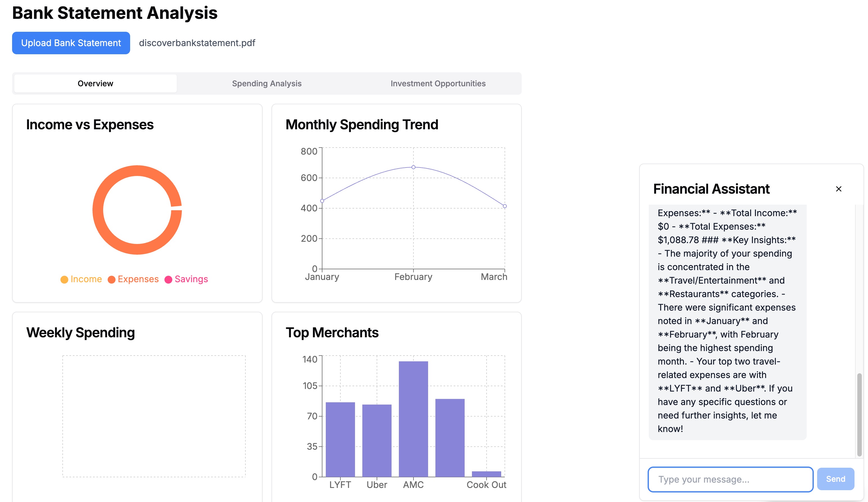Click the orange expenses donut ring
The width and height of the screenshot is (868, 502).
pos(98,210)
